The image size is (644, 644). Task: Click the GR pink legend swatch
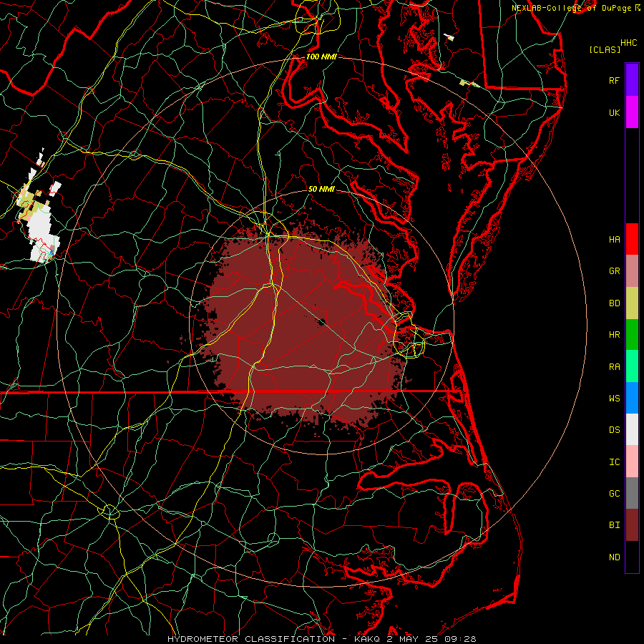point(632,271)
